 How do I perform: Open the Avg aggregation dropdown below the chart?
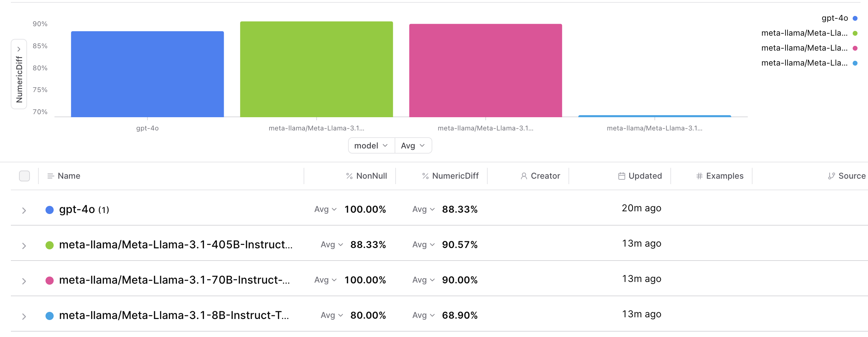tap(413, 146)
